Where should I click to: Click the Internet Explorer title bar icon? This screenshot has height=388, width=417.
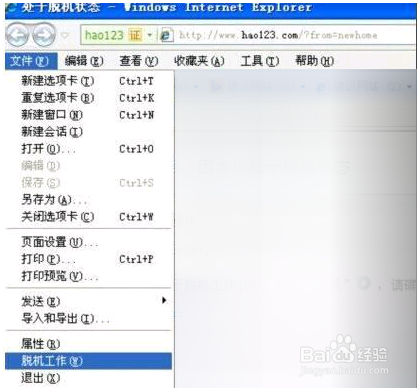tap(11, 8)
